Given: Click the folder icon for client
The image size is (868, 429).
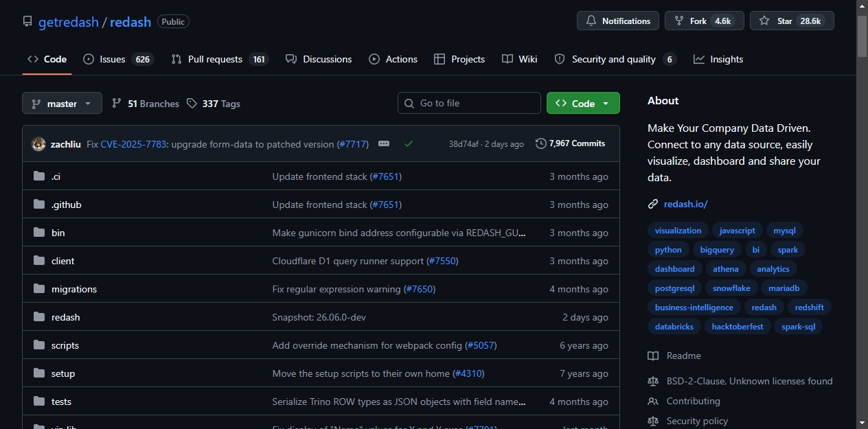Looking at the screenshot, I should tap(39, 261).
